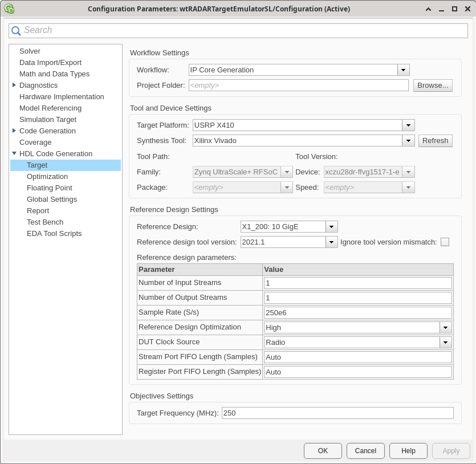476x464 pixels.
Task: Collapse the HDL Code Generation node
Action: tap(14, 153)
